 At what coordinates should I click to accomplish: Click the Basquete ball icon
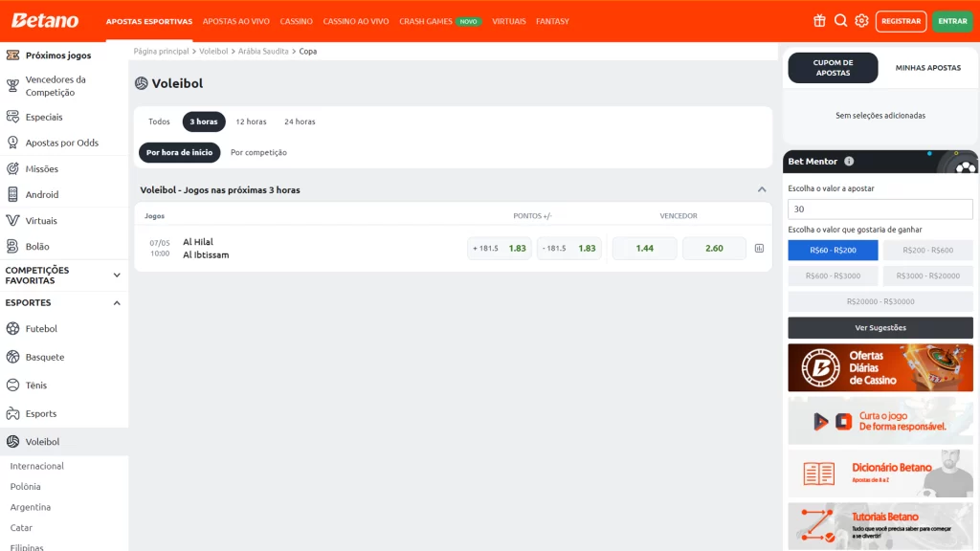point(12,357)
